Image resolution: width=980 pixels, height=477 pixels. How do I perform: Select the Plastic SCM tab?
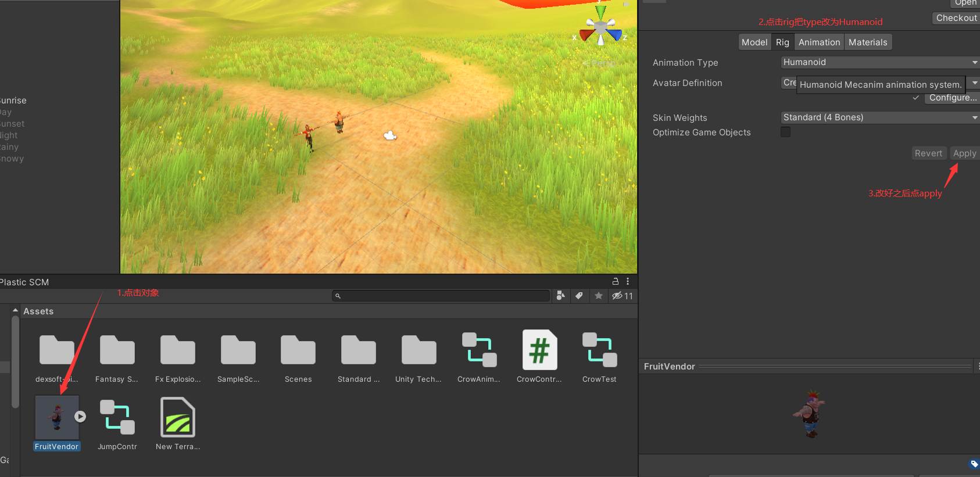point(24,282)
